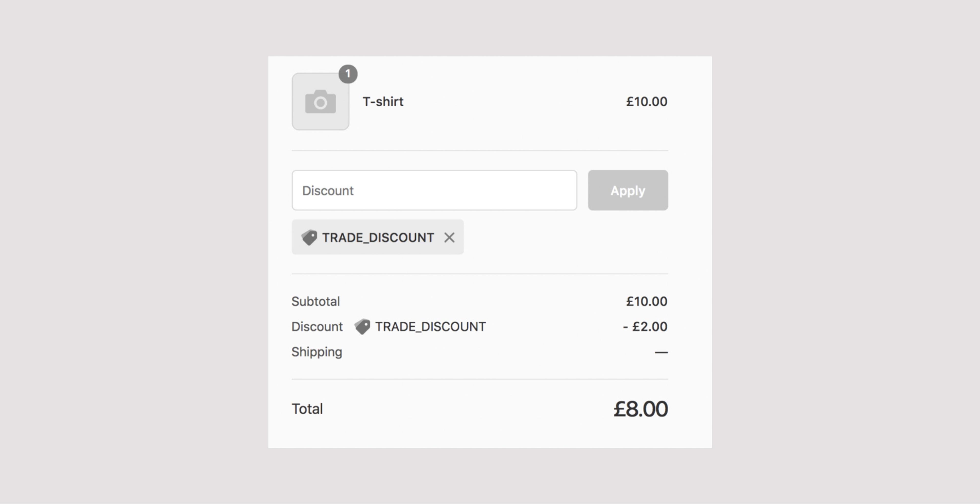Click the T-shirt item price £10.00
The height and width of the screenshot is (504, 980).
[x=646, y=102]
